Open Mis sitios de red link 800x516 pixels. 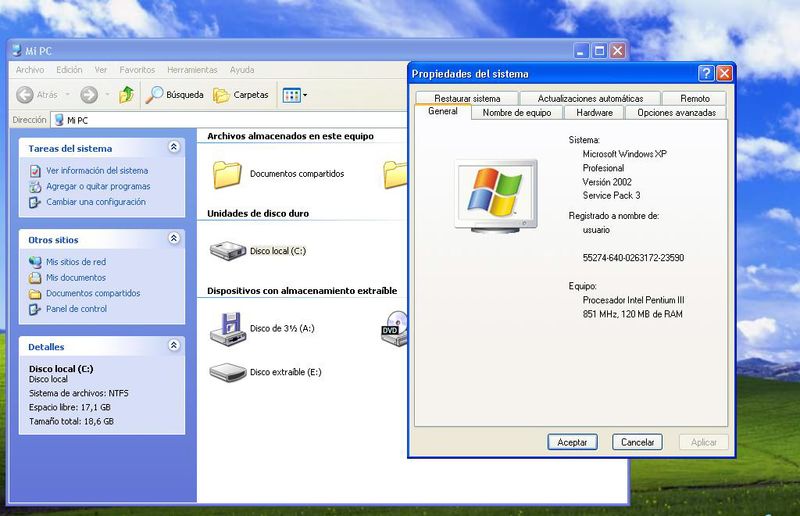(76, 262)
